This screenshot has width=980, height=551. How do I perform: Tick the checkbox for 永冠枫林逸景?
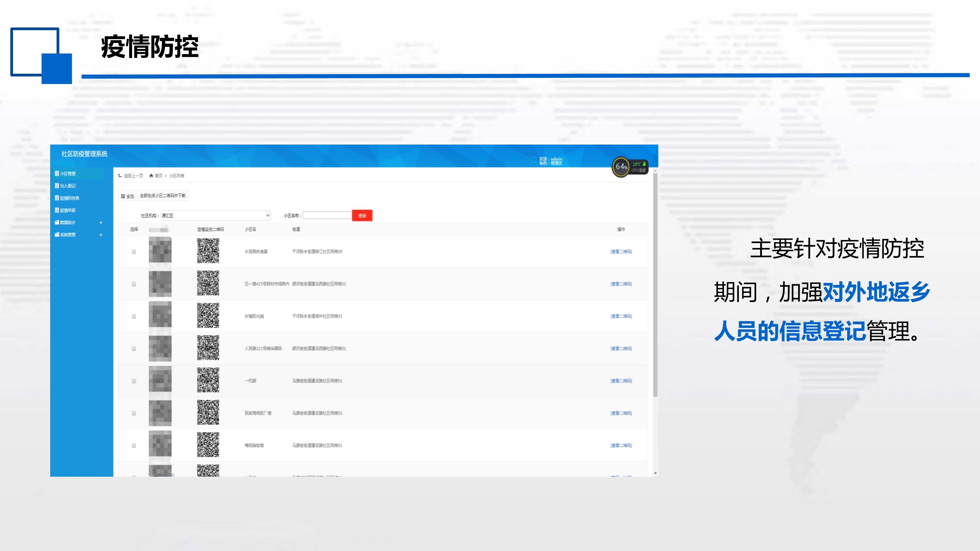point(134,252)
